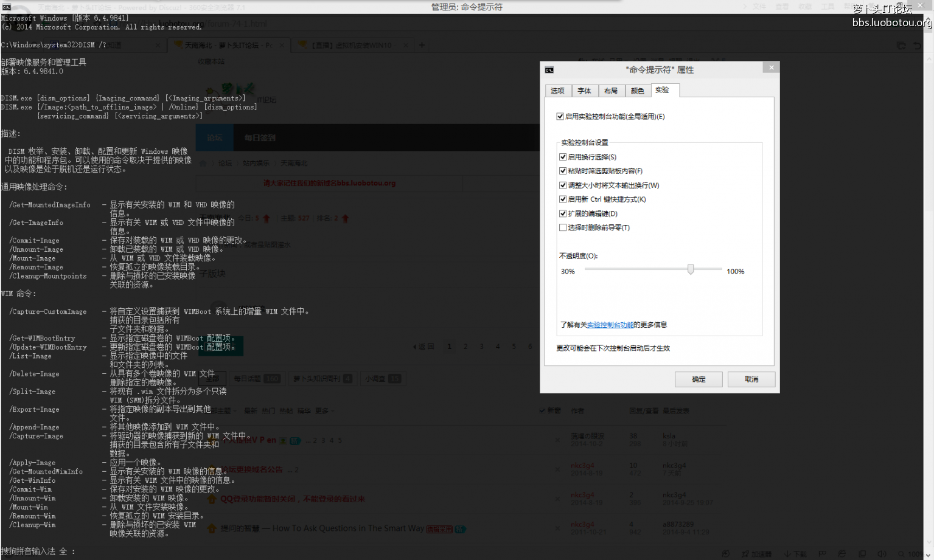This screenshot has height=560, width=934.
Task: Switch to the 布局 tab
Action: pyautogui.click(x=611, y=91)
